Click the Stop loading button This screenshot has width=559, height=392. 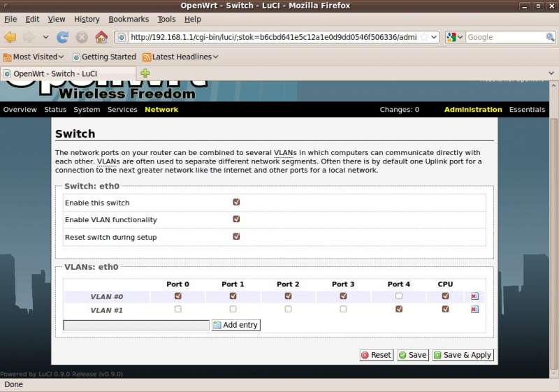pos(82,37)
